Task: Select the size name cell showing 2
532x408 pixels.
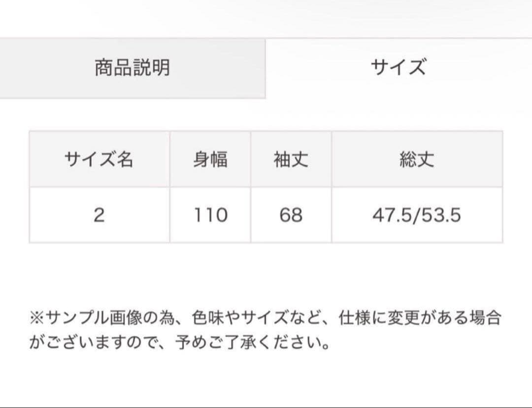Action: [x=100, y=215]
